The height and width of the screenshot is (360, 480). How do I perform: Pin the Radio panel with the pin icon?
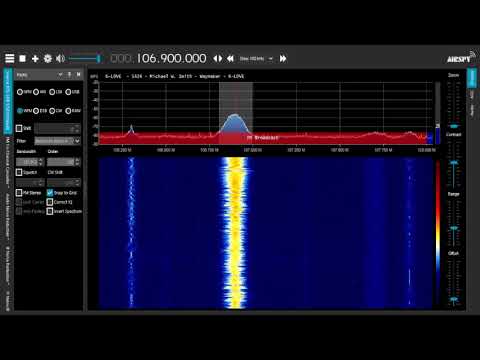coord(69,75)
